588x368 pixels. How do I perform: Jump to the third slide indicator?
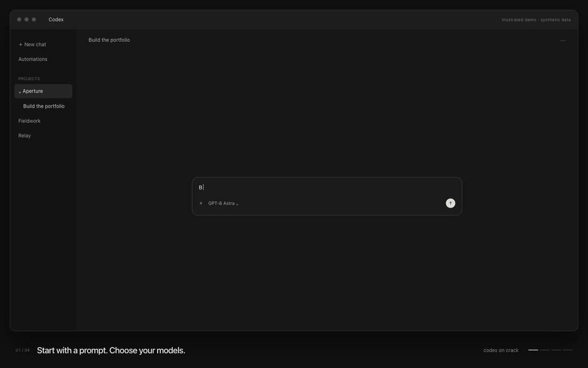click(556, 350)
